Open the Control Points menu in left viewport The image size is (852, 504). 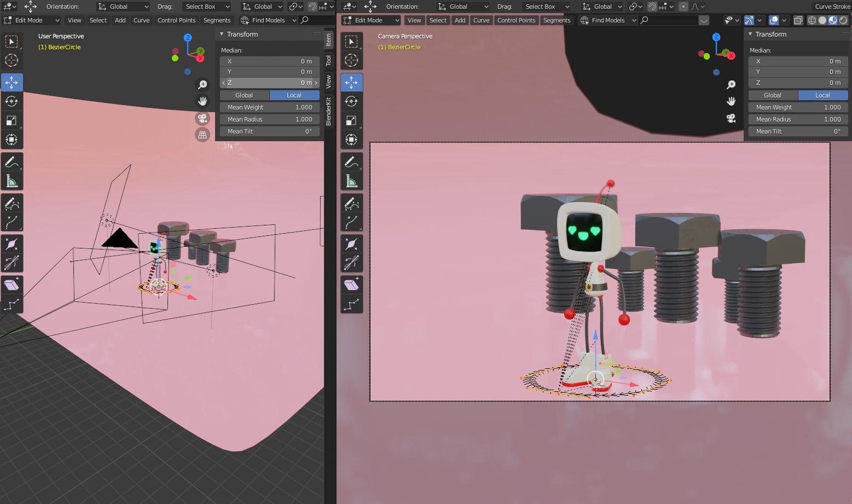coord(176,20)
